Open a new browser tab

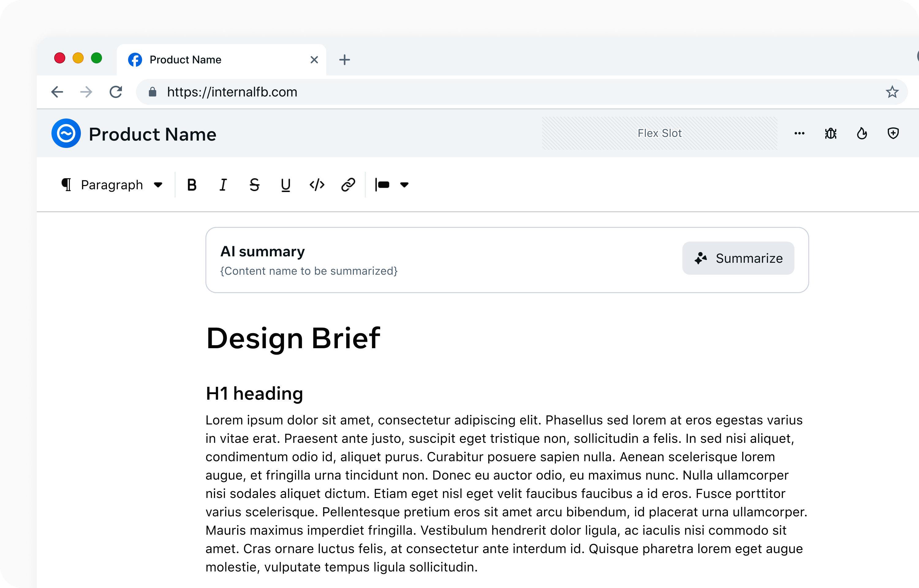[344, 60]
